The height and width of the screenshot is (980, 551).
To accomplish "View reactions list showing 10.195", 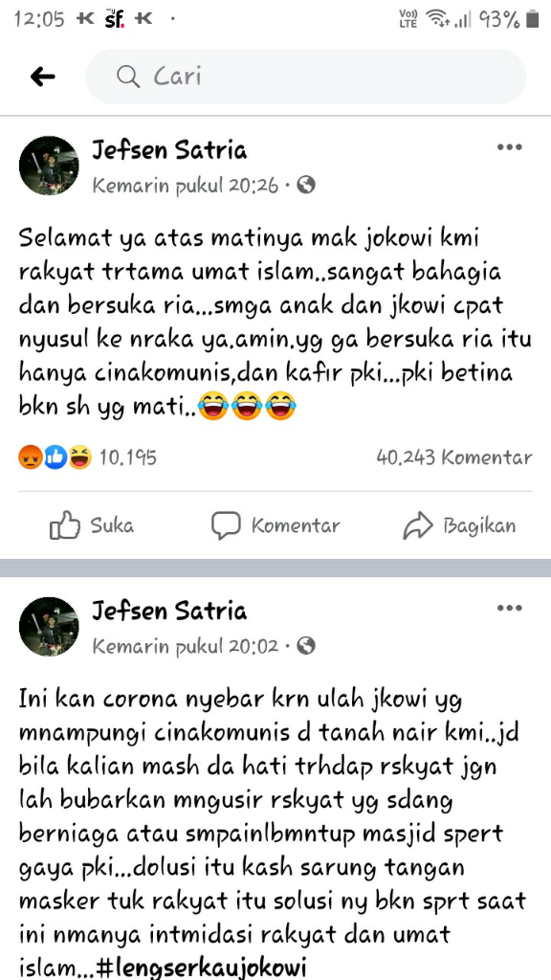I will pos(87,458).
